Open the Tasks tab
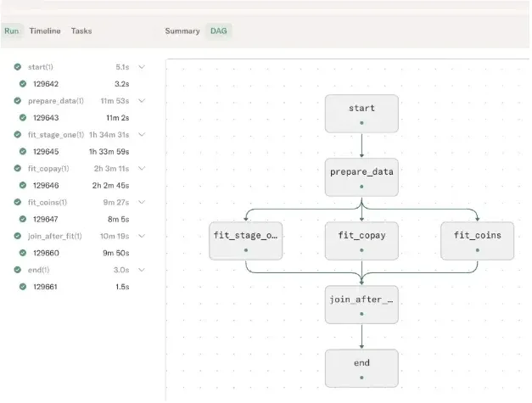The image size is (532, 403). (81, 31)
